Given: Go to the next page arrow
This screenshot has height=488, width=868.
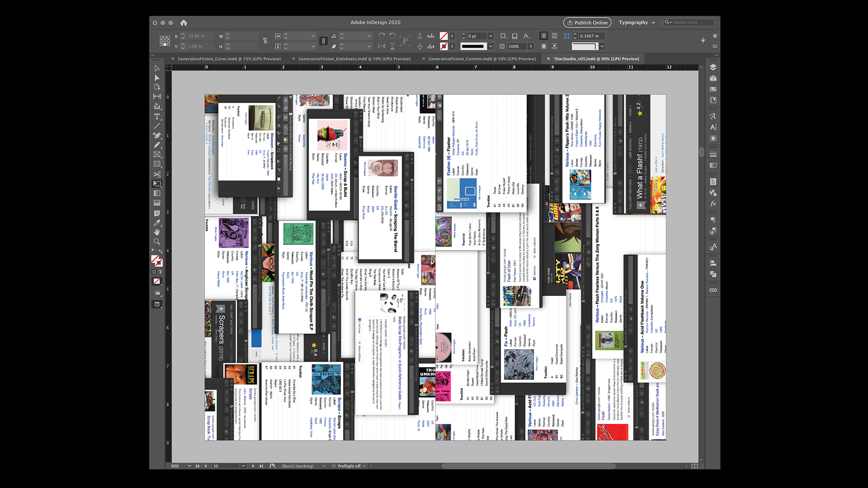Looking at the screenshot, I should pyautogui.click(x=253, y=466).
